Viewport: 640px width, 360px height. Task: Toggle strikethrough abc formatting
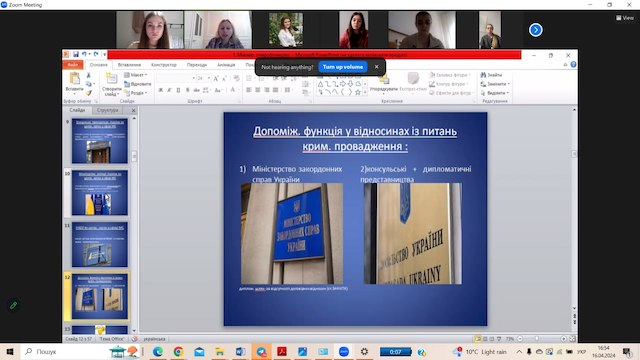coord(196,90)
